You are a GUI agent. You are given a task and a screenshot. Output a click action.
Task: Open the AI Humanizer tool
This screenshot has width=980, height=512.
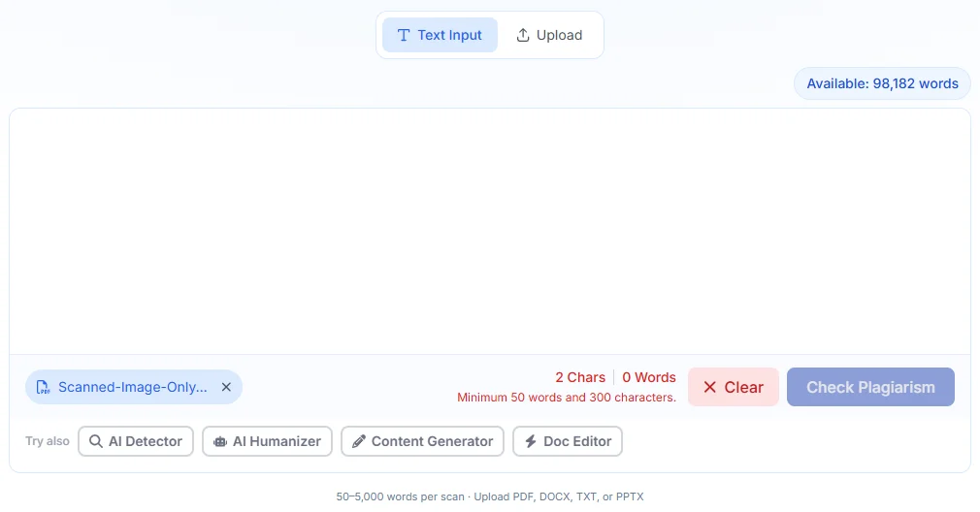click(x=267, y=441)
